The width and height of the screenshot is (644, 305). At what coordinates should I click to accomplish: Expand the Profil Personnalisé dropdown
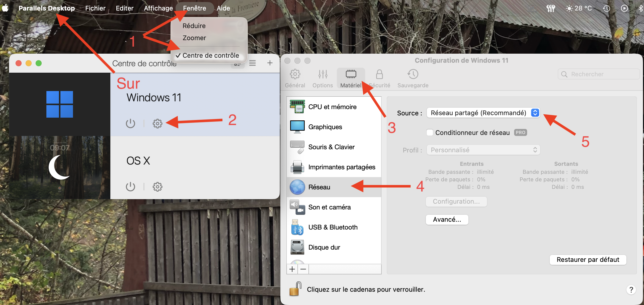[x=483, y=150]
